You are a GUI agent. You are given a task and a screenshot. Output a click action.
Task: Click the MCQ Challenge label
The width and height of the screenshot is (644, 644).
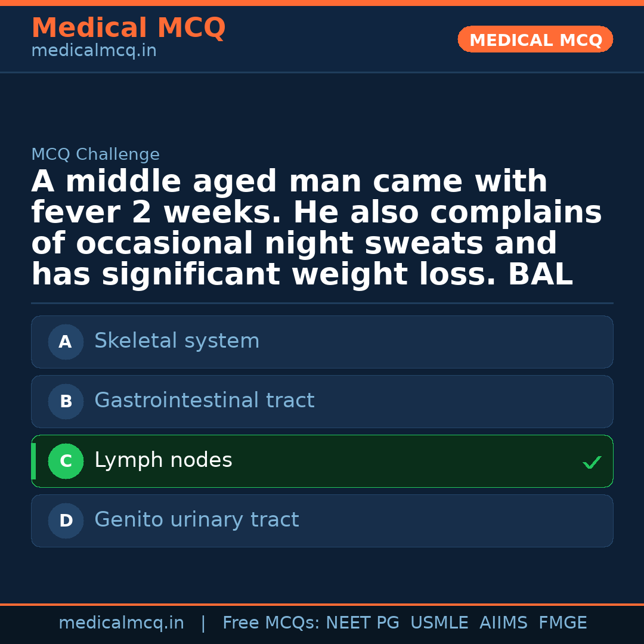[x=95, y=155]
